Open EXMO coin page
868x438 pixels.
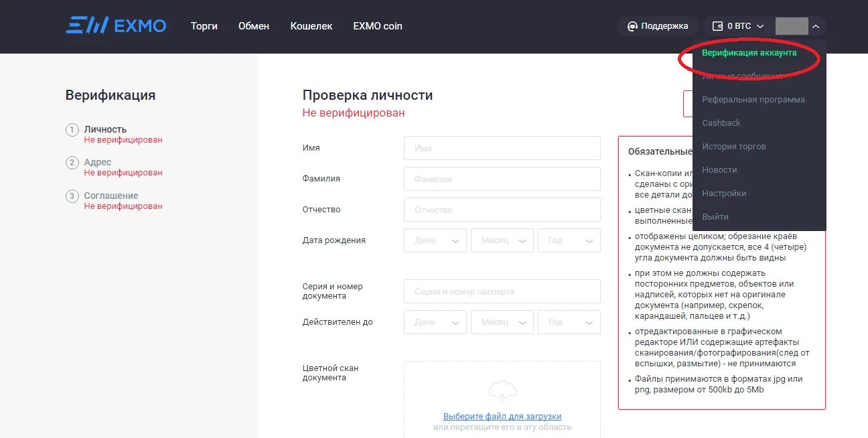click(378, 26)
